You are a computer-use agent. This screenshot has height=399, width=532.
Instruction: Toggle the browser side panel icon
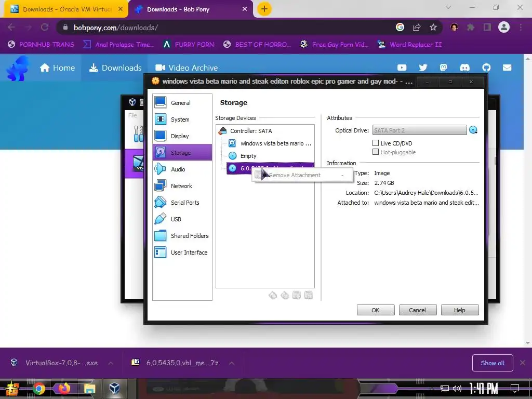coord(487,28)
